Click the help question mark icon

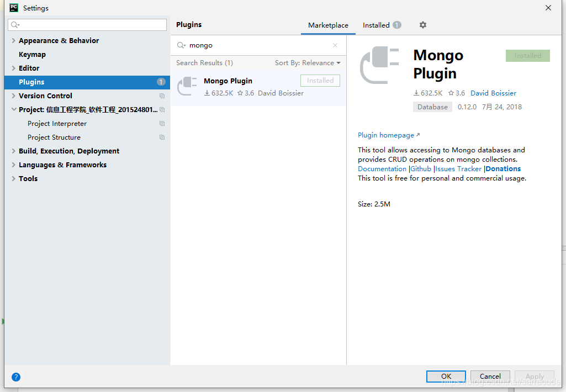point(16,377)
